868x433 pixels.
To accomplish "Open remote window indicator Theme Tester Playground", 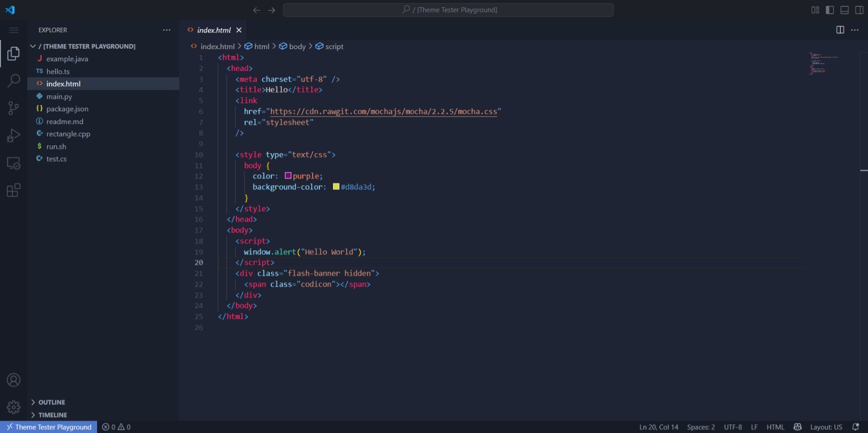I will [x=49, y=427].
